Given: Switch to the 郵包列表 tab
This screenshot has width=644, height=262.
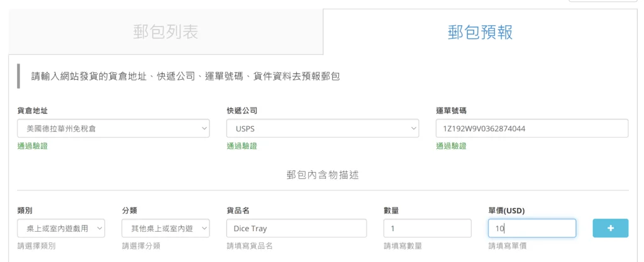Looking at the screenshot, I should pyautogui.click(x=166, y=32).
